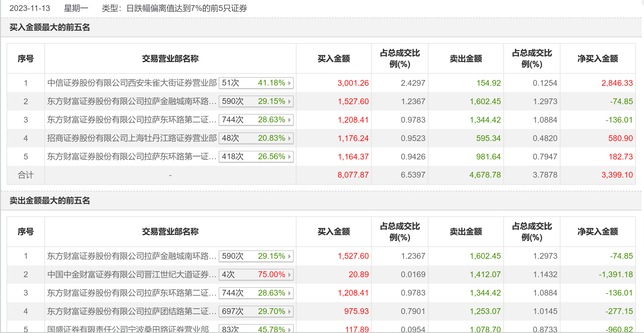Select total buy amount 8,077.87
Screen dimensions: 644x333
(x=353, y=175)
